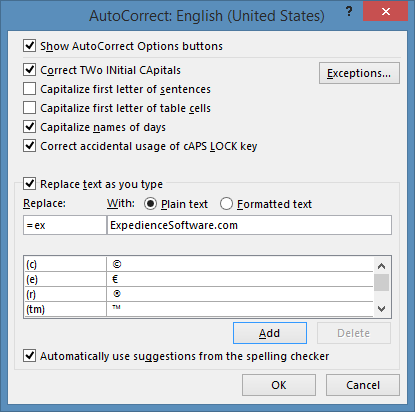Toggle Capitalize names of days
This screenshot has width=415, height=412.
coord(30,127)
